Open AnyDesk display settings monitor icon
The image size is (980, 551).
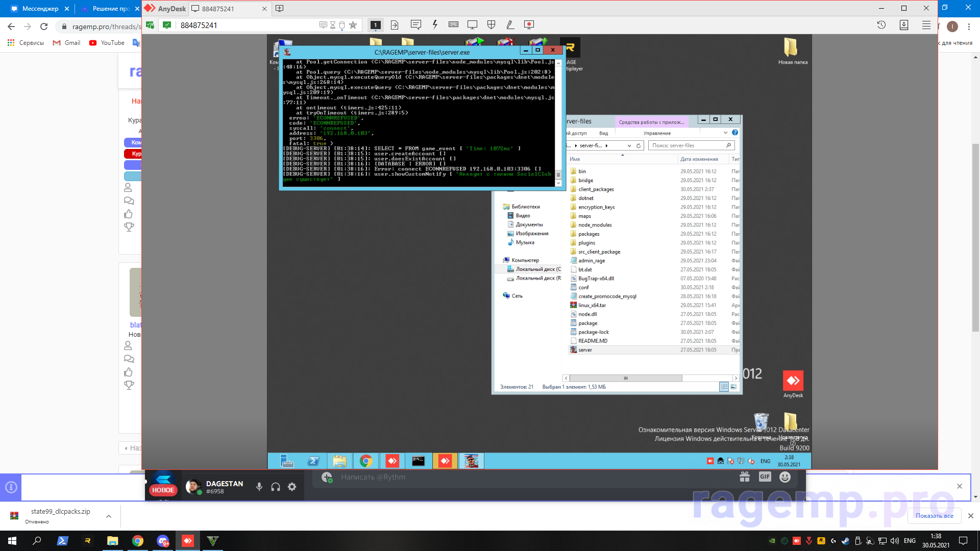coord(472,24)
